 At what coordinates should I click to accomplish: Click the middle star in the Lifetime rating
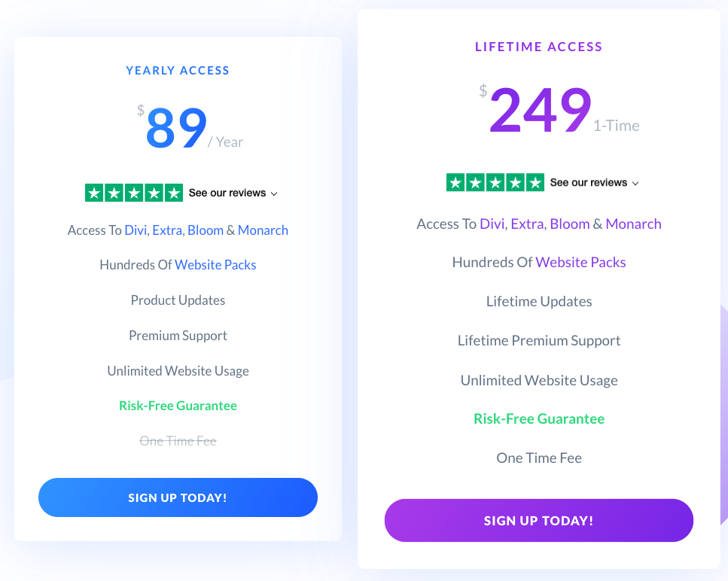click(495, 182)
